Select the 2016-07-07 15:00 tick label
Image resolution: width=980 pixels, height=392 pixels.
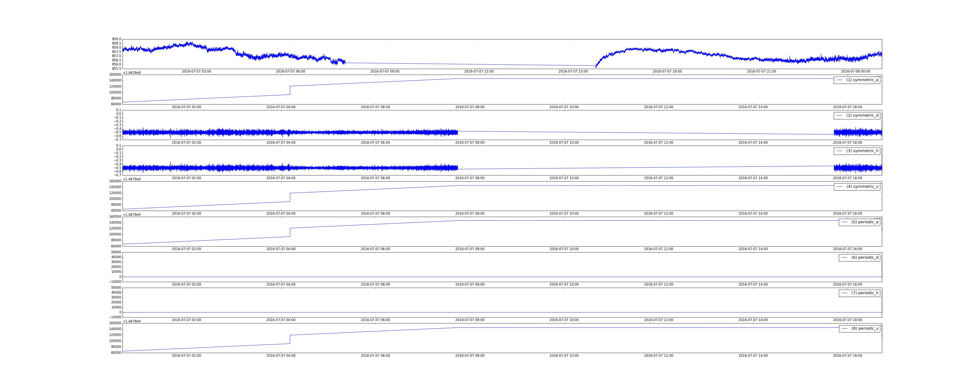pyautogui.click(x=573, y=72)
